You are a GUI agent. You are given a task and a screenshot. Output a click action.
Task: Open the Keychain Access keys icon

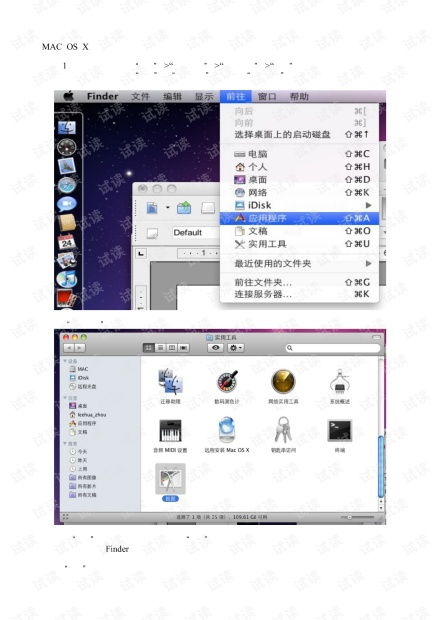tap(283, 430)
